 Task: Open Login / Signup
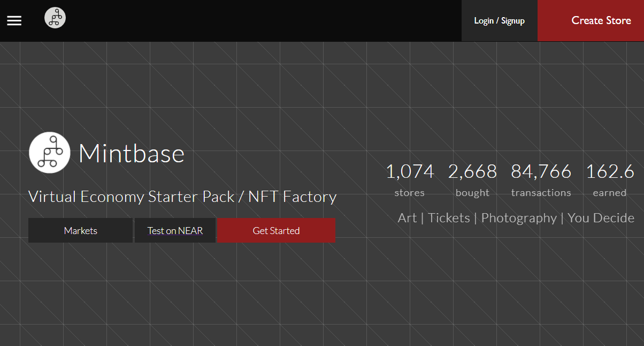pos(500,20)
